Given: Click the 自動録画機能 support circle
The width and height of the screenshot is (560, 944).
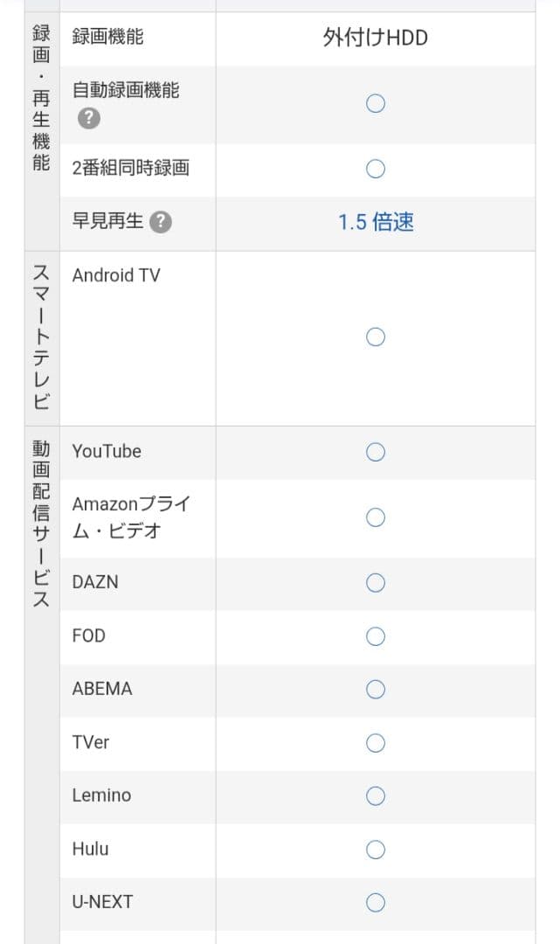Looking at the screenshot, I should 375,103.
